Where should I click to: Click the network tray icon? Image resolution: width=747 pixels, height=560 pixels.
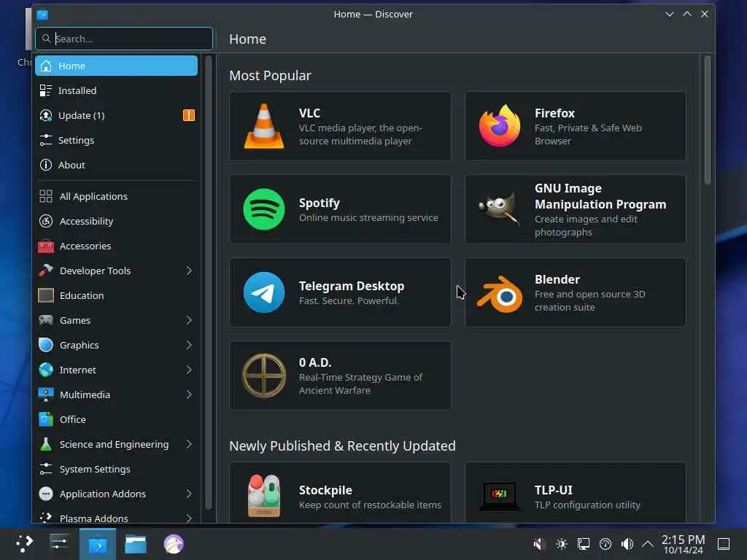tap(584, 544)
